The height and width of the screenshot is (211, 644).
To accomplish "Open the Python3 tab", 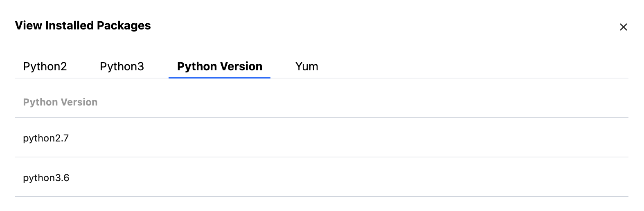I will click(x=122, y=66).
